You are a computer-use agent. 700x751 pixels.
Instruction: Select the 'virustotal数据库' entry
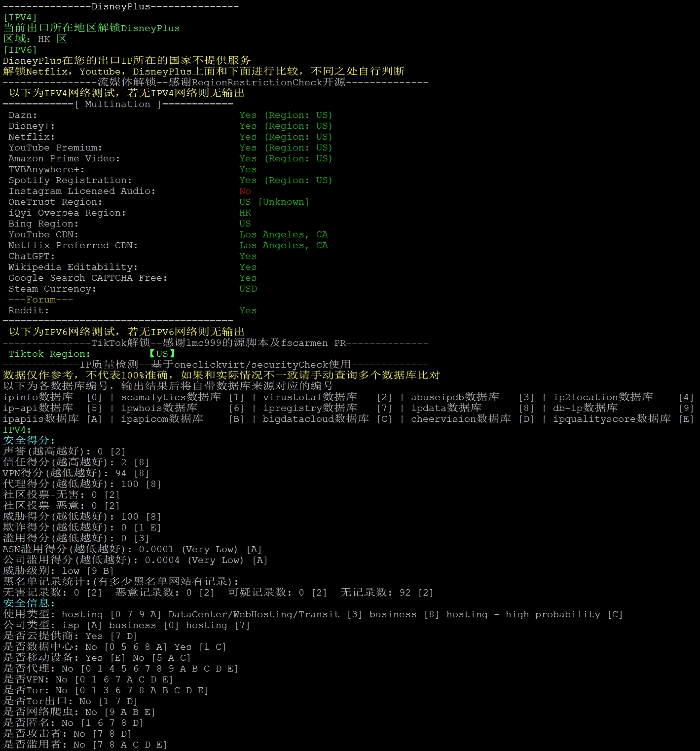pos(310,397)
